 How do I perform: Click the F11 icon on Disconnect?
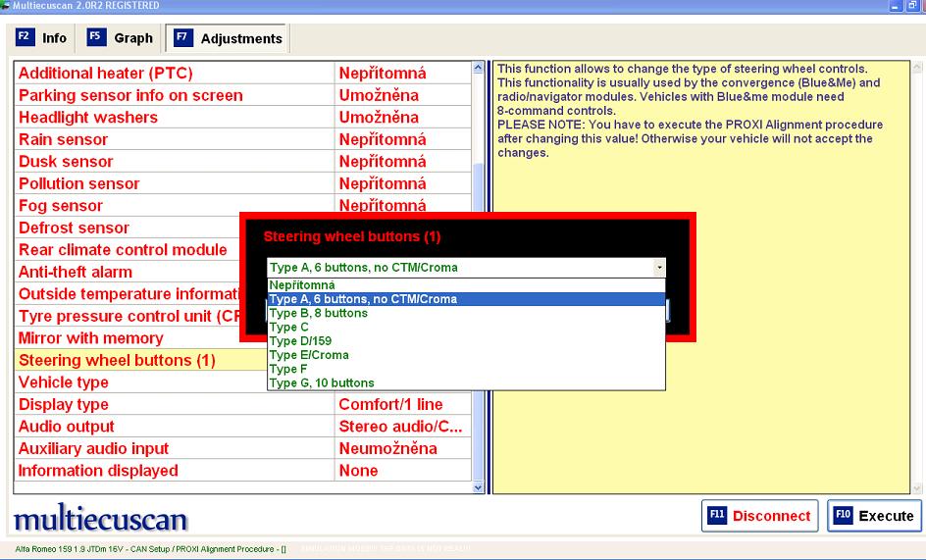pyautogui.click(x=717, y=515)
